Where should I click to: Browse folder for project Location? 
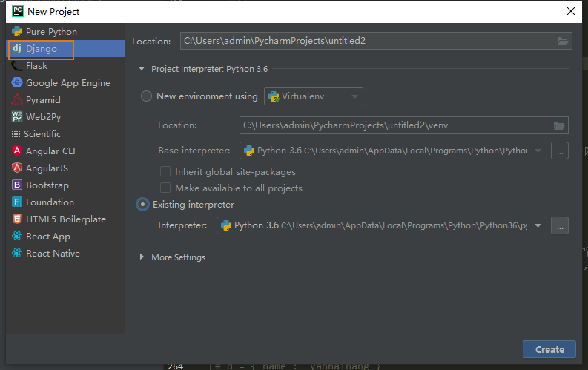tap(563, 41)
